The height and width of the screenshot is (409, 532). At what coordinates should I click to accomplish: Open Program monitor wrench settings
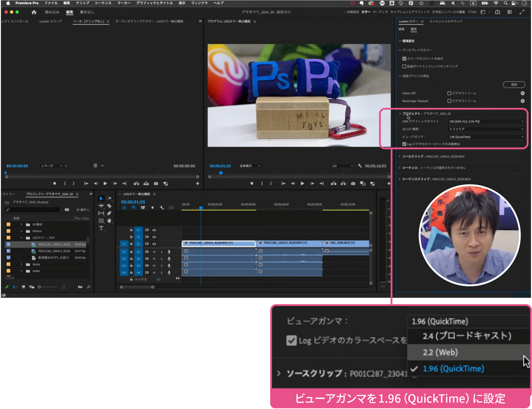pyautogui.click(x=360, y=166)
